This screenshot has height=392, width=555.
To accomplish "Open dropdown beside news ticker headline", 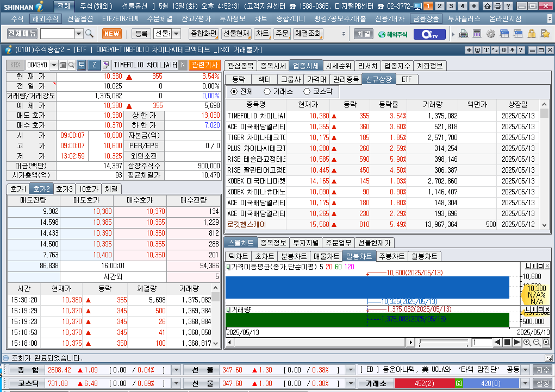I will coord(525,370).
